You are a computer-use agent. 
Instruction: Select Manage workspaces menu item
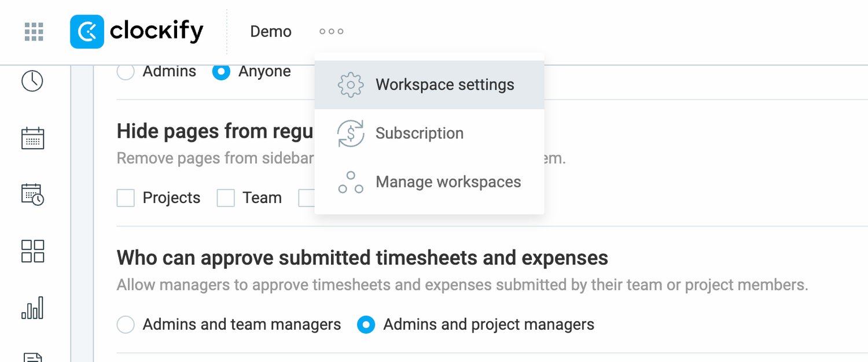[x=429, y=182]
